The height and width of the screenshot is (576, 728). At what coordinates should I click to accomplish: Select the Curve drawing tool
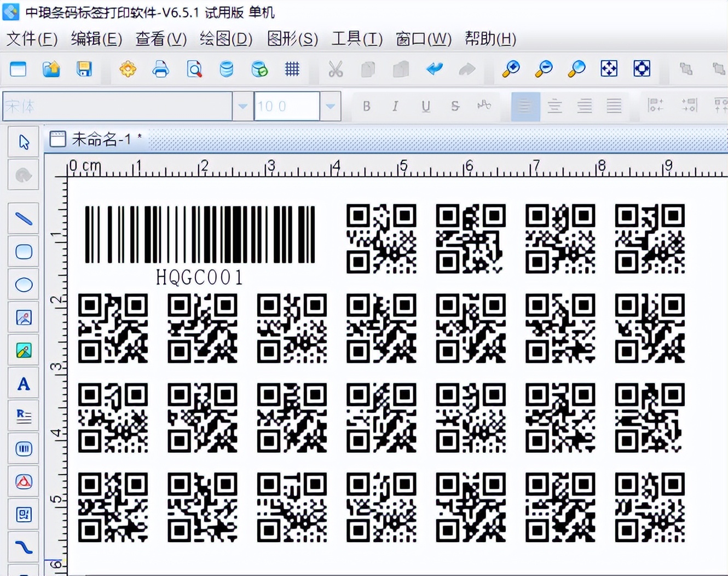[24, 548]
